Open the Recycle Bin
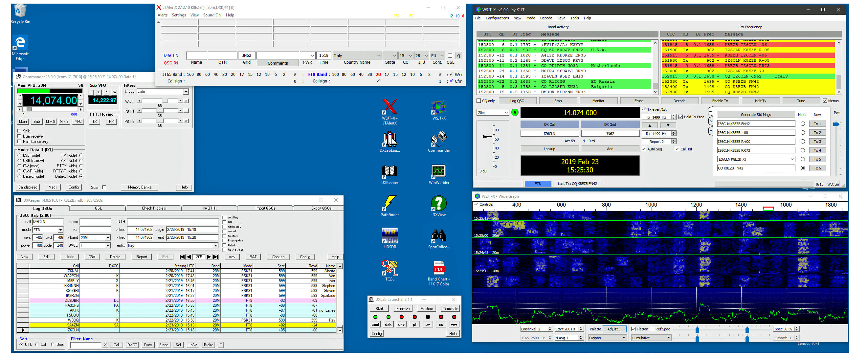 (x=20, y=14)
